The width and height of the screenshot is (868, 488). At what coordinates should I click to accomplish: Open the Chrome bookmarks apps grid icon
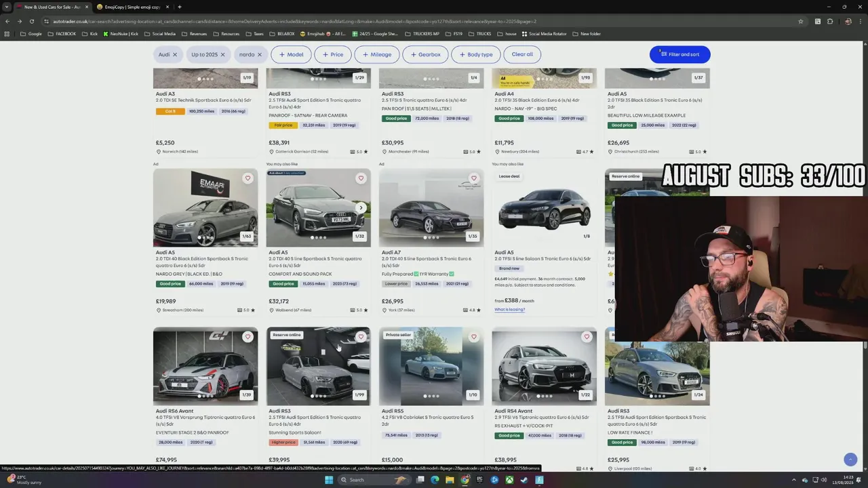tap(7, 34)
